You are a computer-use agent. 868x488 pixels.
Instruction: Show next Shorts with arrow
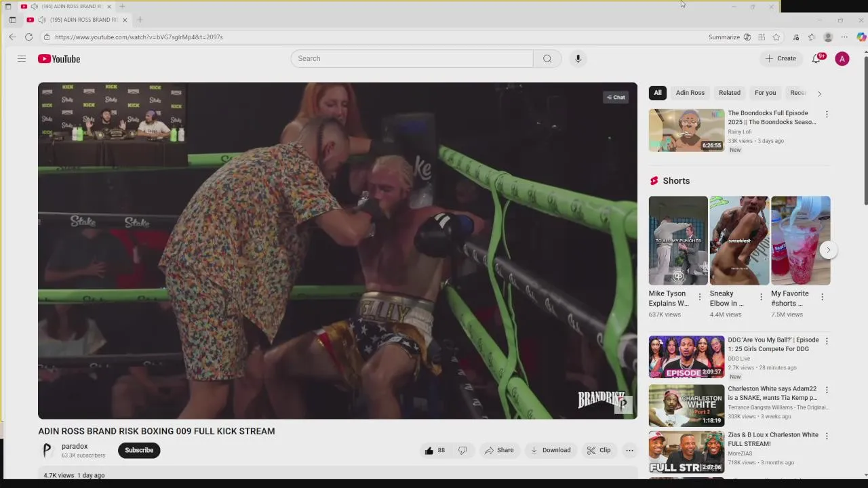(x=828, y=250)
